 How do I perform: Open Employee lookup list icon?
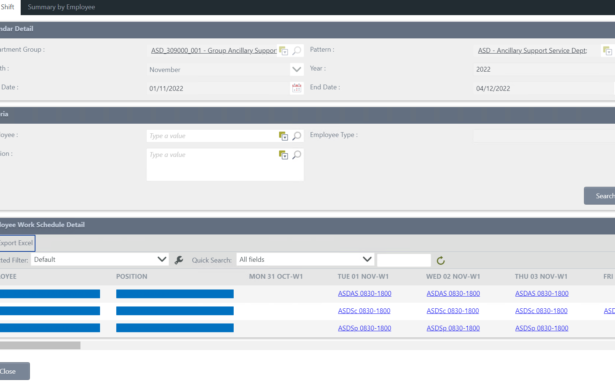tap(283, 136)
